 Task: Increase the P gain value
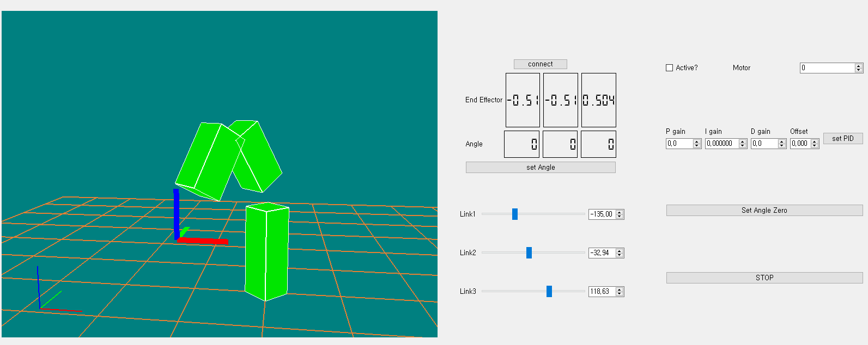click(x=697, y=141)
